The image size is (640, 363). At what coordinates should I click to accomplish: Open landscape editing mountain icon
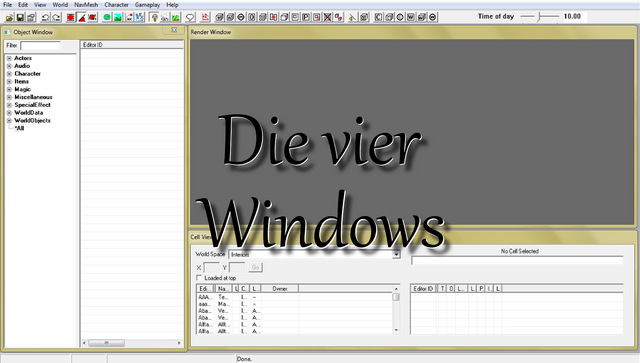pyautogui.click(x=118, y=17)
